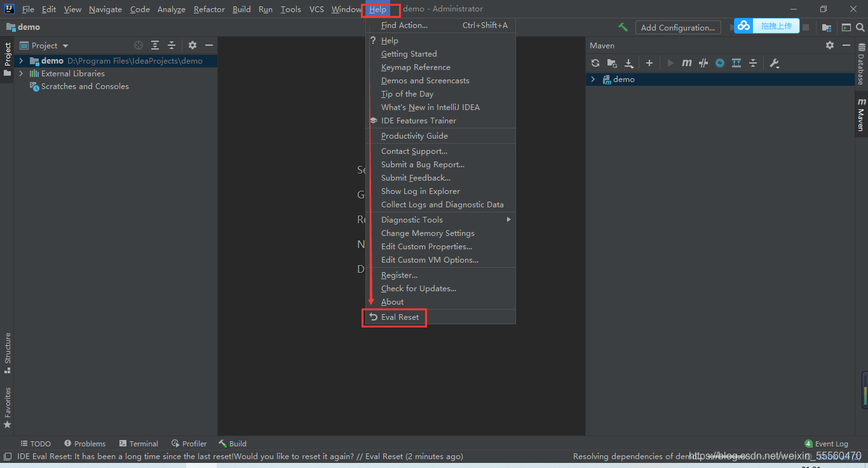Collapse all in Project panel
868x468 pixels.
[x=172, y=45]
